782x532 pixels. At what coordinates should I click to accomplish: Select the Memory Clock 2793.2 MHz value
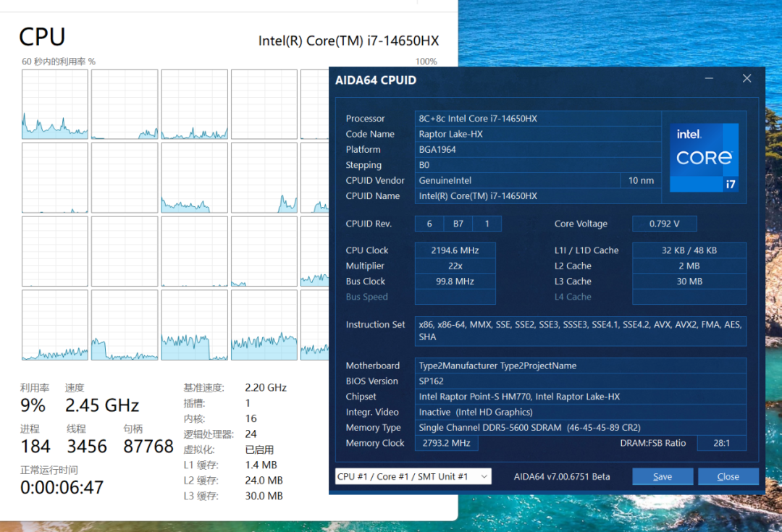[x=446, y=443]
